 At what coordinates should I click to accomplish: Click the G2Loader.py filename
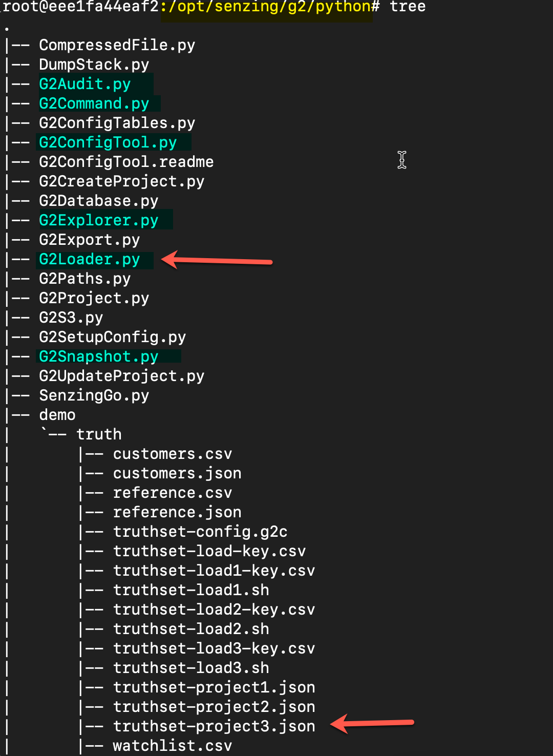pyautogui.click(x=89, y=259)
